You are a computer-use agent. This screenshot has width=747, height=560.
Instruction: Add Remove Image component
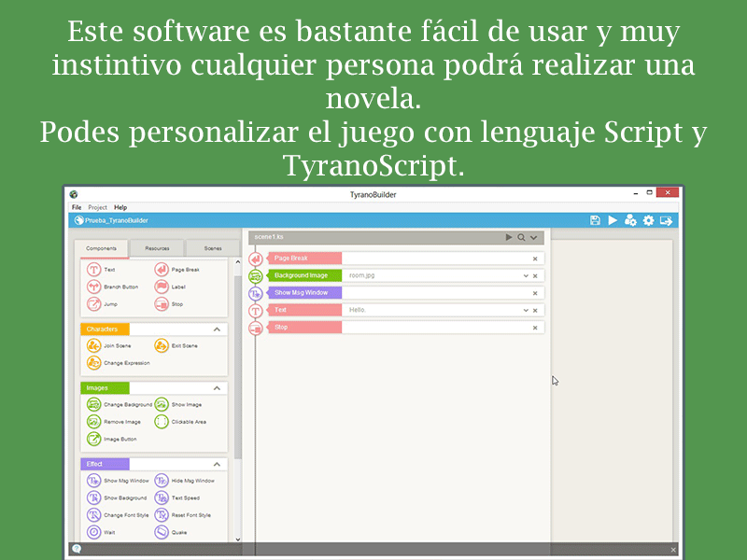[x=113, y=422]
